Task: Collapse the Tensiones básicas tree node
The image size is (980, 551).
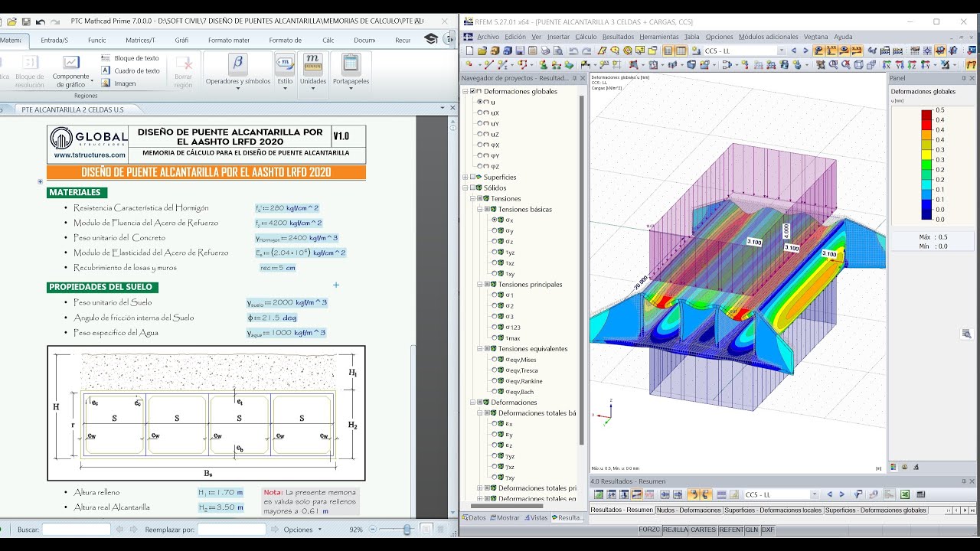Action: click(x=479, y=209)
